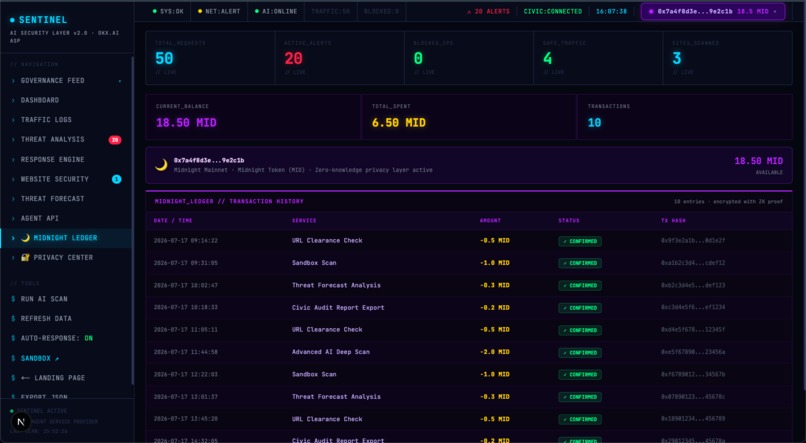The width and height of the screenshot is (806, 443).
Task: Sort by TX Hash column header
Action: coord(673,220)
